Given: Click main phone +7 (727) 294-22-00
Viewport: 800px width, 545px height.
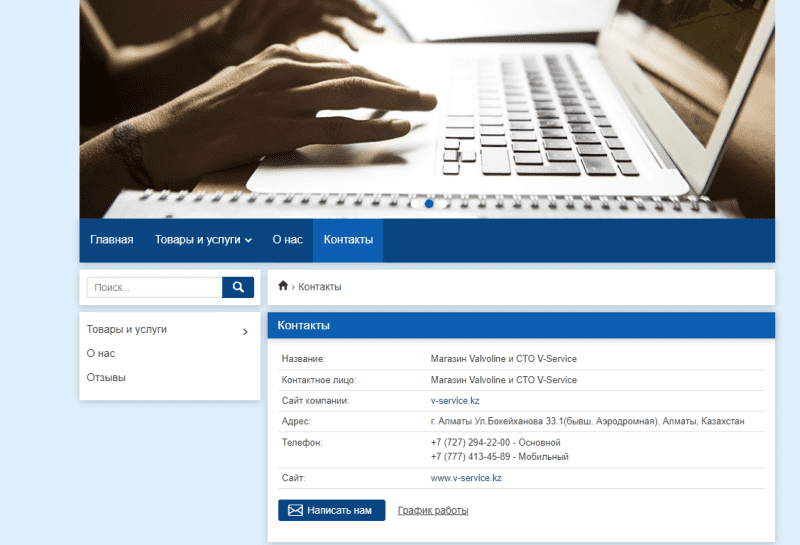Looking at the screenshot, I should (x=470, y=442).
